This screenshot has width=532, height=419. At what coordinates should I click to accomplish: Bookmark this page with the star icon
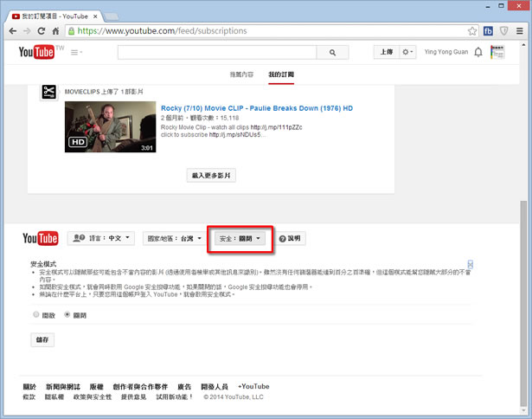point(473,30)
